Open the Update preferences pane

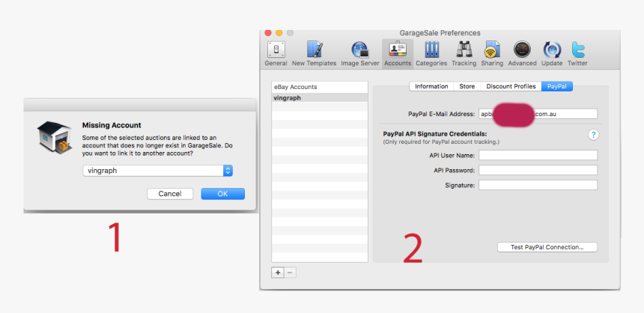(x=552, y=54)
